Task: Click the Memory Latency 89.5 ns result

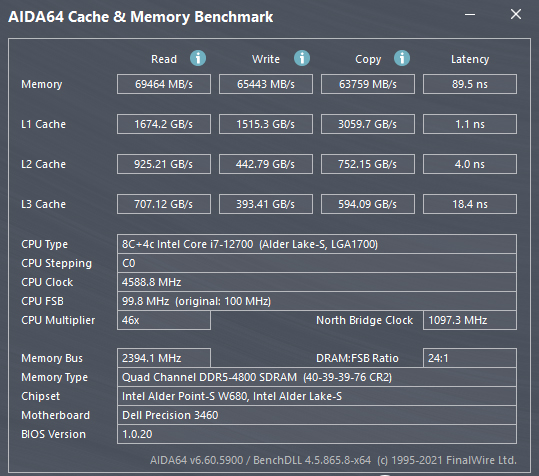Action: pyautogui.click(x=470, y=84)
